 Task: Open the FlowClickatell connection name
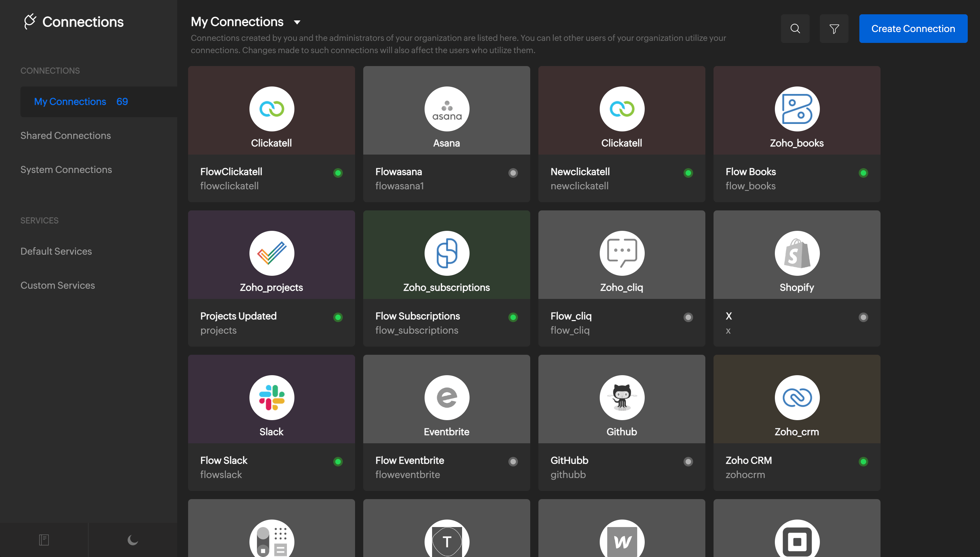point(231,172)
